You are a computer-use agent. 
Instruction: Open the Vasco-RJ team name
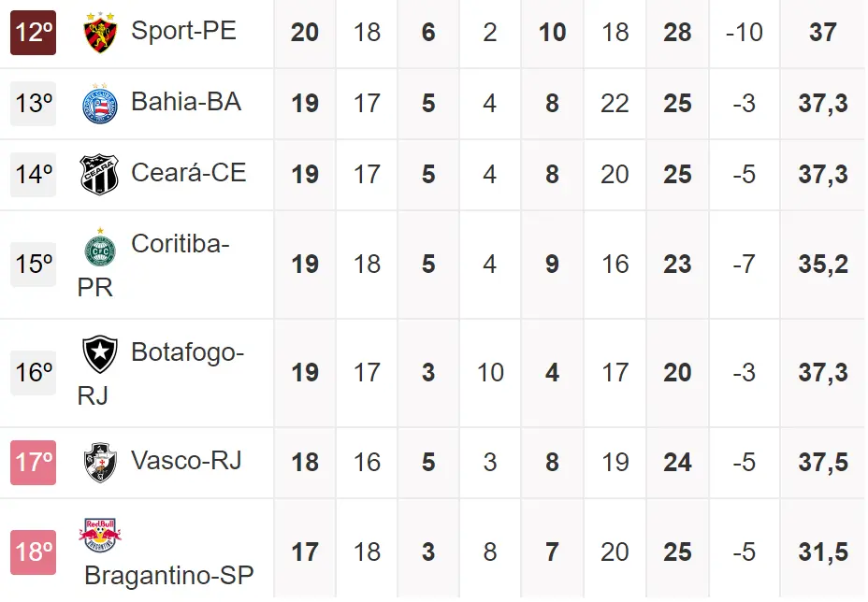click(186, 460)
